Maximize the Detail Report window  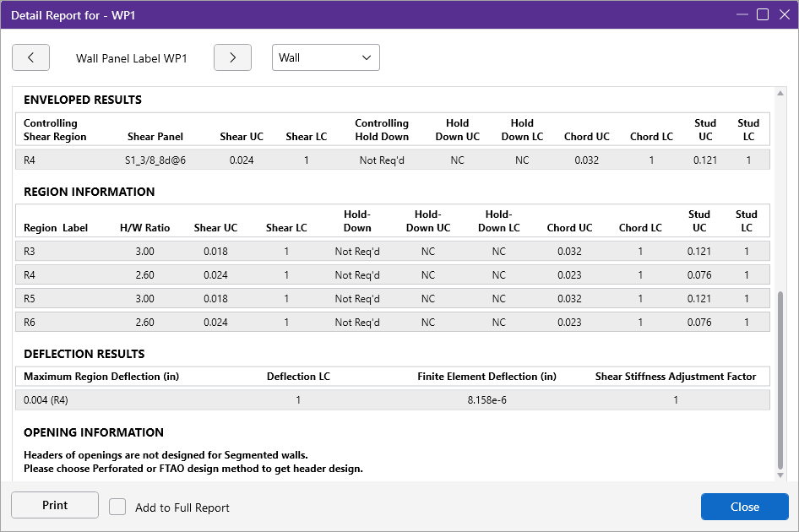click(762, 15)
